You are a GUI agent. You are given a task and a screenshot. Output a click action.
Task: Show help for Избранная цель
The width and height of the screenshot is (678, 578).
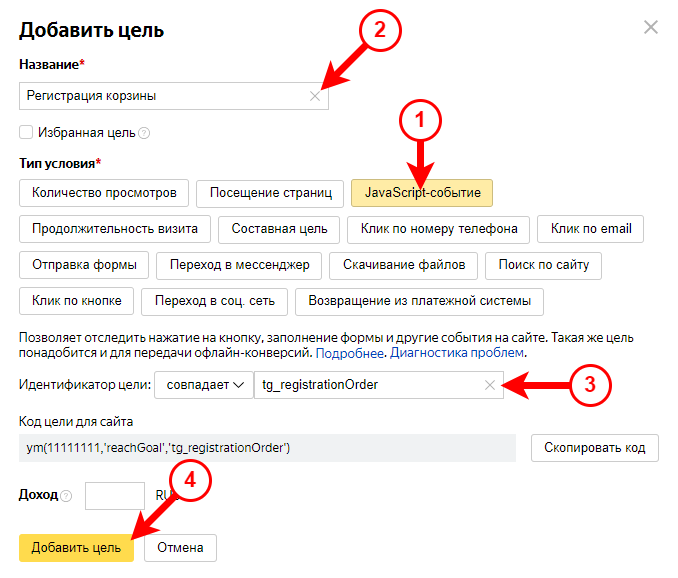144,132
